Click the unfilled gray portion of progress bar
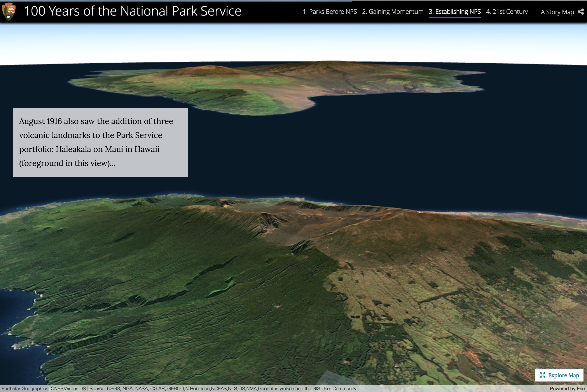The width and height of the screenshot is (587, 392). click(468, 1)
